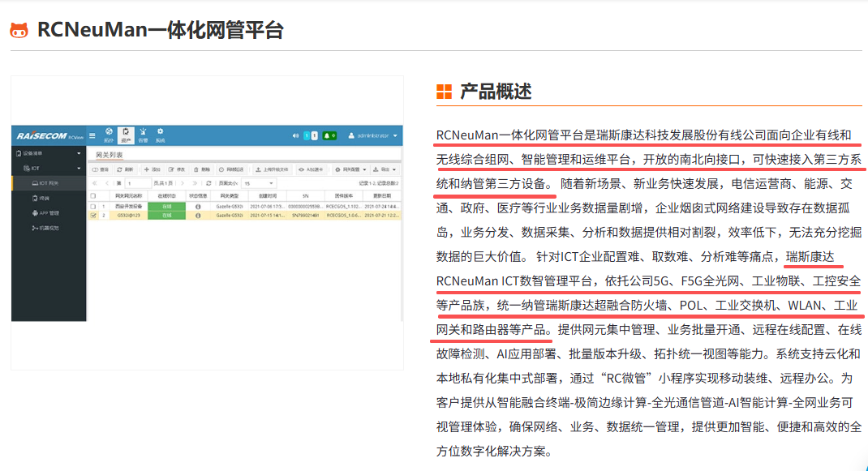Click the pager reload icon
The image size is (868, 471).
(x=208, y=183)
